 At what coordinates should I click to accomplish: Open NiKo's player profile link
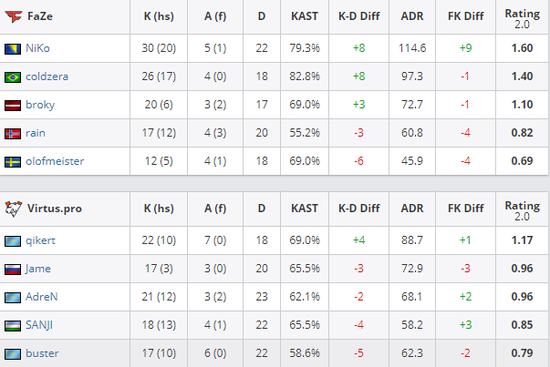point(38,48)
